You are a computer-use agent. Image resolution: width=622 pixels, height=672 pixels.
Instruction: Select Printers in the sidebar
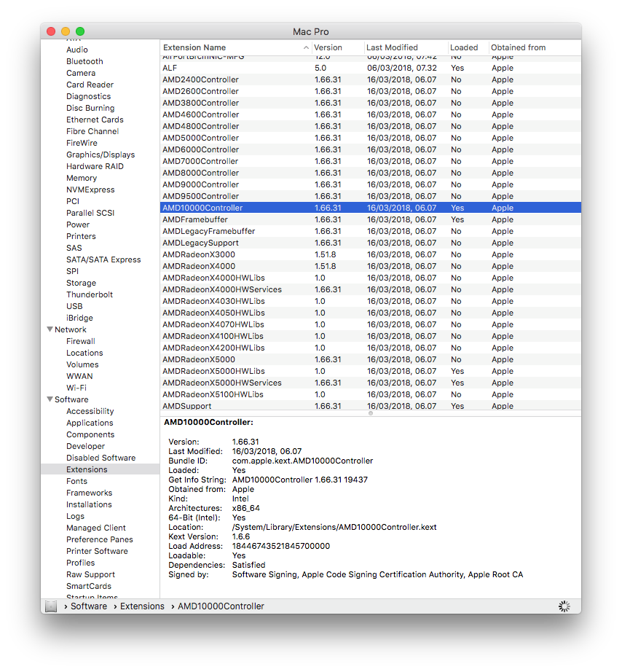pos(81,236)
